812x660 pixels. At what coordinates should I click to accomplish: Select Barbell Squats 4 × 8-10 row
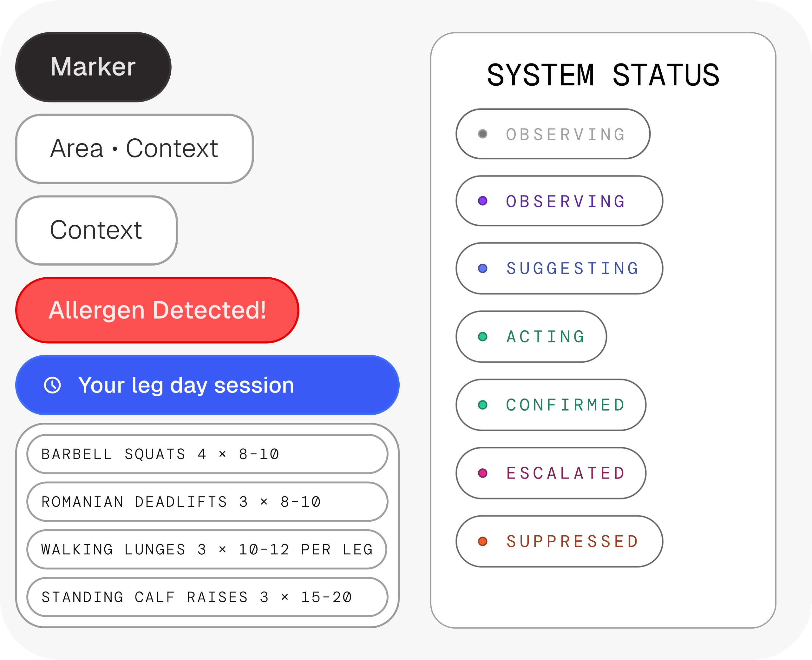[207, 454]
